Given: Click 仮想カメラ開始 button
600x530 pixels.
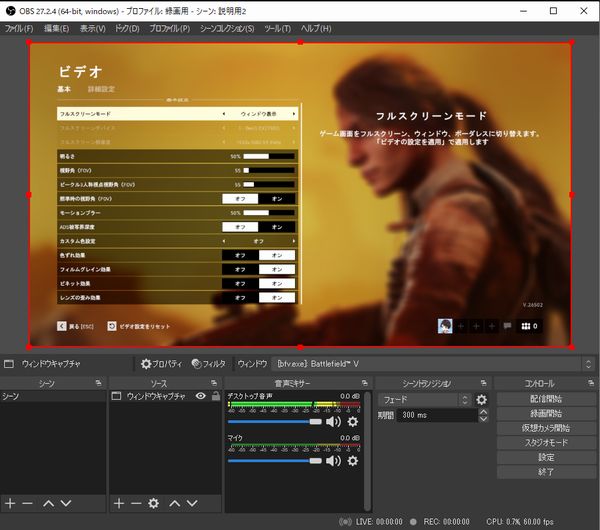Looking at the screenshot, I should pos(546,428).
